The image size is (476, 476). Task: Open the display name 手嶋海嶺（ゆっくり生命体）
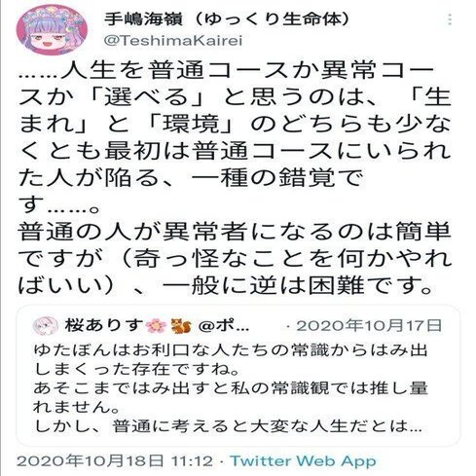pos(227,19)
